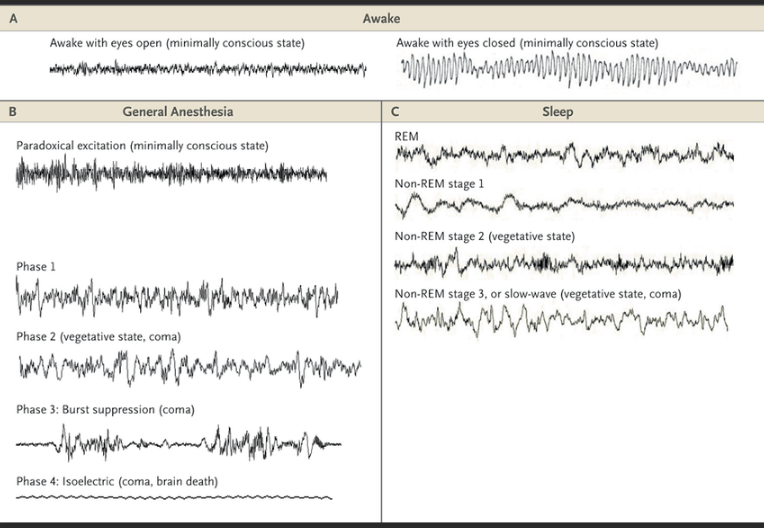Click the 'General Anesthesia' panel heading

(x=178, y=112)
